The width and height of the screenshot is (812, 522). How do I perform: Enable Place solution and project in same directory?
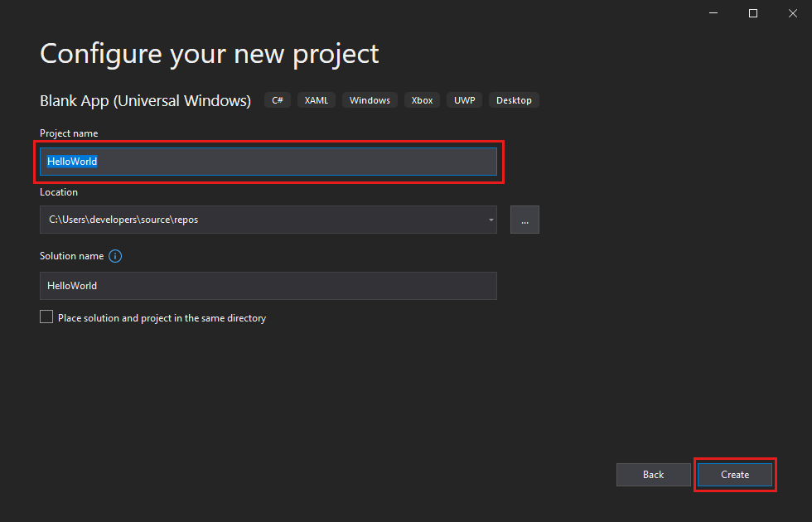coord(46,317)
